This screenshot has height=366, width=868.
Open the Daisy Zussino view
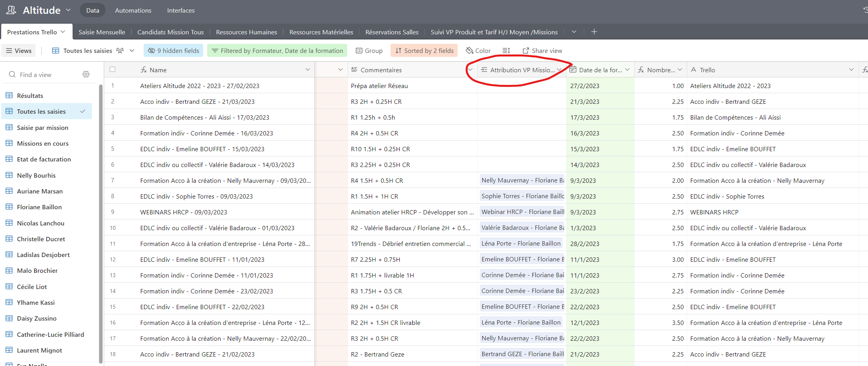tap(47, 318)
